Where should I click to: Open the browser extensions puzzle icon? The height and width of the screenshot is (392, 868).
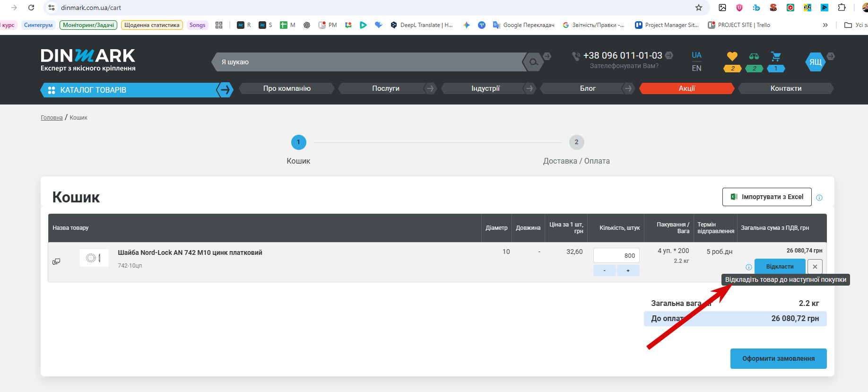pyautogui.click(x=842, y=8)
